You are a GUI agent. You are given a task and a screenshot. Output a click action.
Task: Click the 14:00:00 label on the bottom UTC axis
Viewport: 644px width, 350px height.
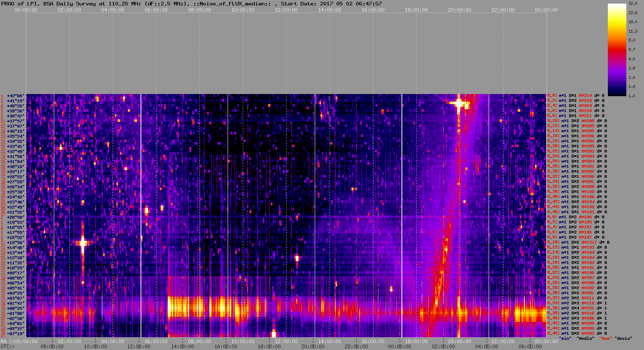(x=183, y=346)
